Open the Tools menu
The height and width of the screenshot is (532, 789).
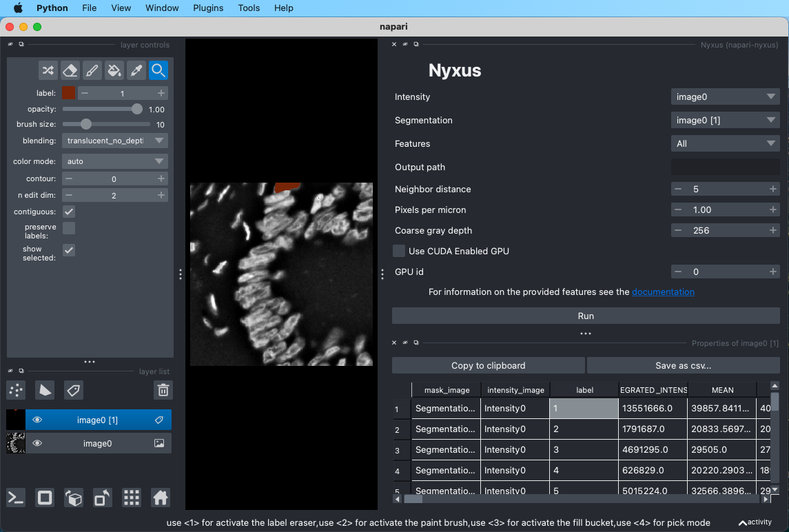[x=249, y=8]
